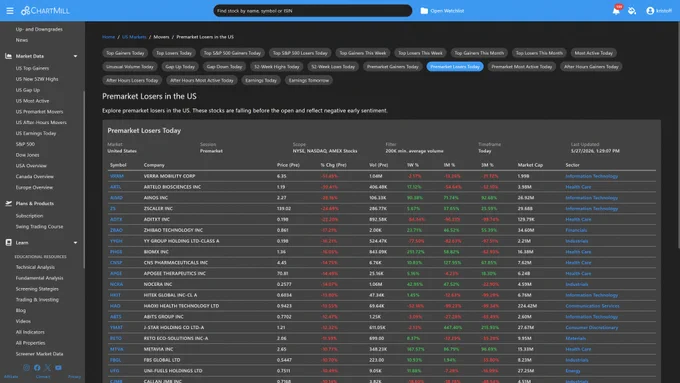Click Information Technology sector for VERRA MOBILITY
The height and width of the screenshot is (383, 680).
click(592, 176)
